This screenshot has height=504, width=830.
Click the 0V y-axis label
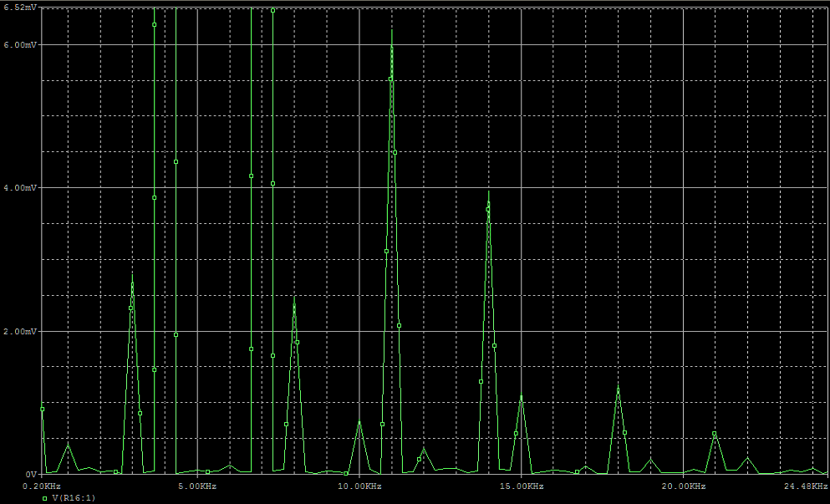31,475
